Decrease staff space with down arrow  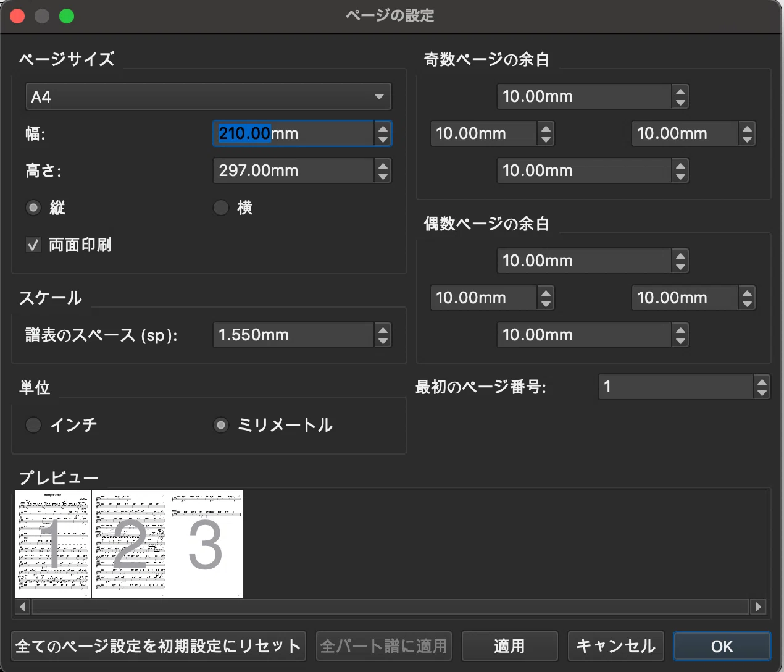click(383, 341)
